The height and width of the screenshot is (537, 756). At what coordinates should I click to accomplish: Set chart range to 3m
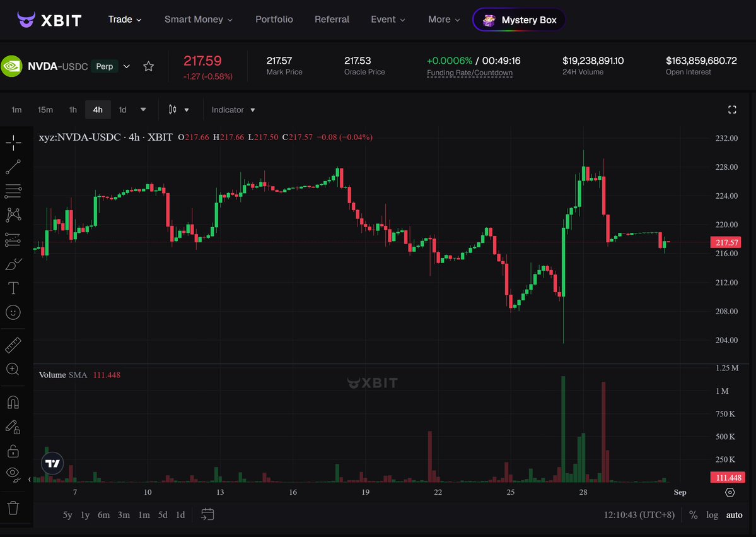[x=124, y=515]
